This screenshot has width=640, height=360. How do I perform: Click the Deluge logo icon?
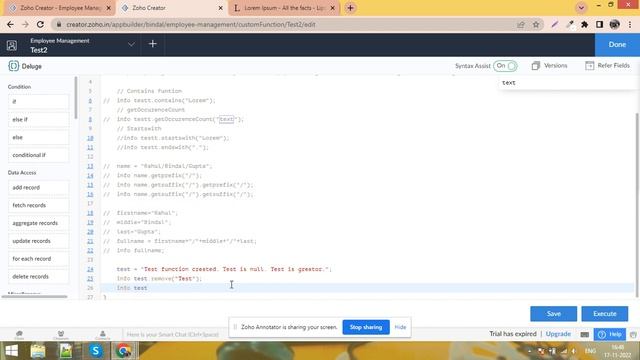click(13, 66)
